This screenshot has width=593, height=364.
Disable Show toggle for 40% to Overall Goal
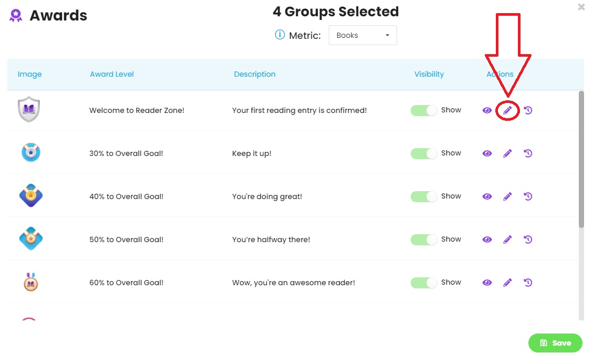pyautogui.click(x=423, y=196)
